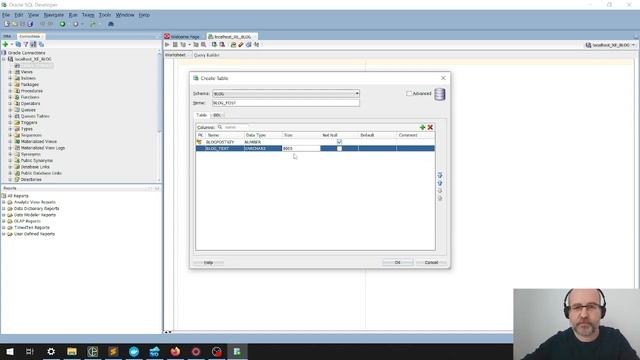Viewport: 640px width, 360px height.
Task: Open the Help menu
Action: pos(144,15)
